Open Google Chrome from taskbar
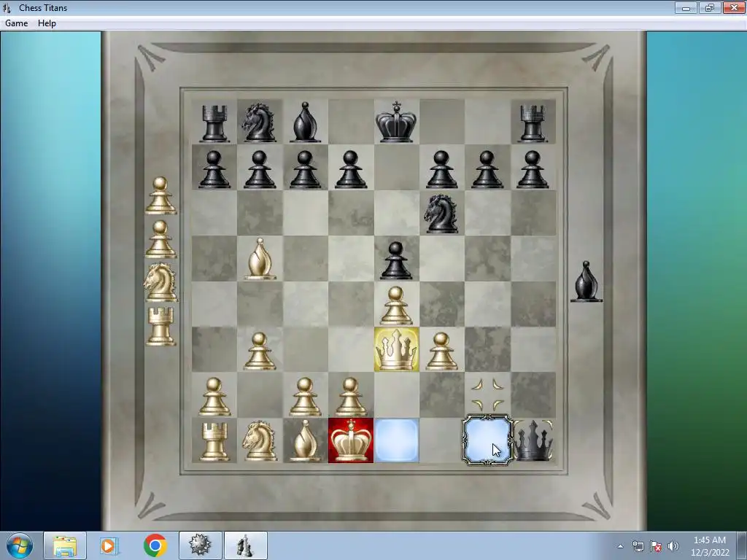The width and height of the screenshot is (747, 560). point(155,545)
